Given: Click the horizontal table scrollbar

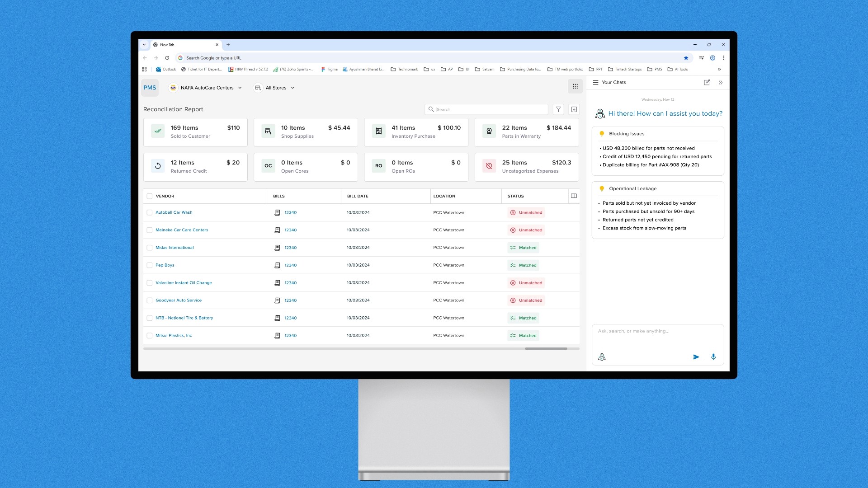Looking at the screenshot, I should tap(546, 349).
